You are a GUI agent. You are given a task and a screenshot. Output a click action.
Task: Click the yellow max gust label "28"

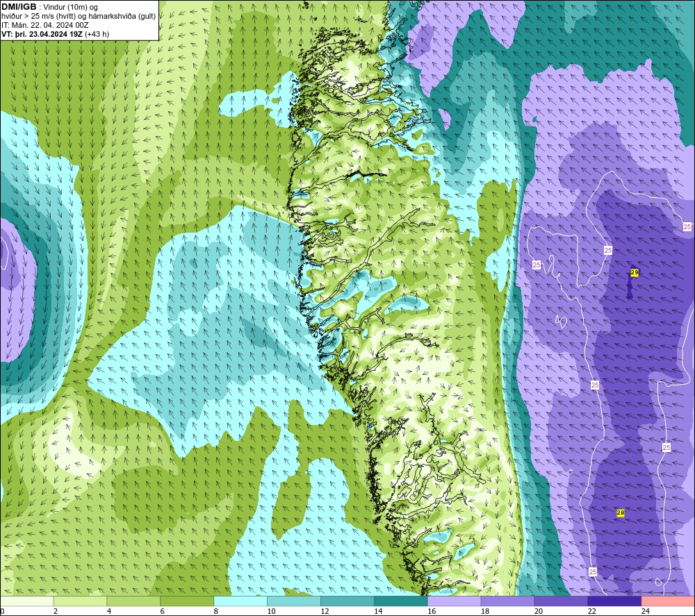pos(621,513)
